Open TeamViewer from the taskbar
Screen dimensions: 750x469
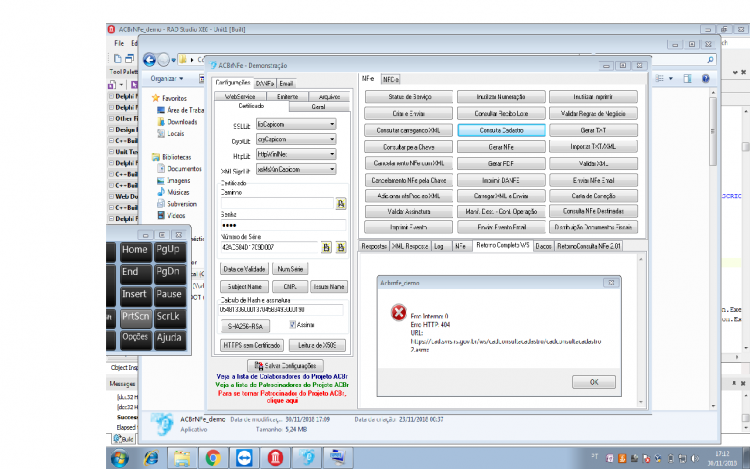244,458
